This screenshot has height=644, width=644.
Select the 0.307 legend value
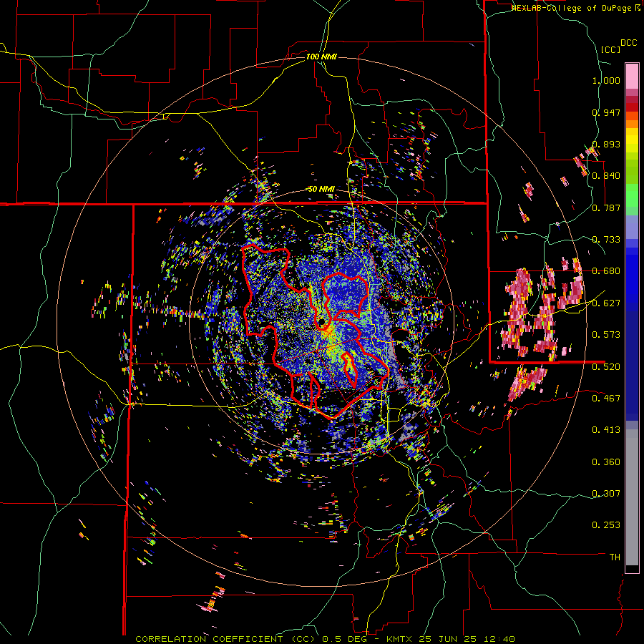coord(606,493)
